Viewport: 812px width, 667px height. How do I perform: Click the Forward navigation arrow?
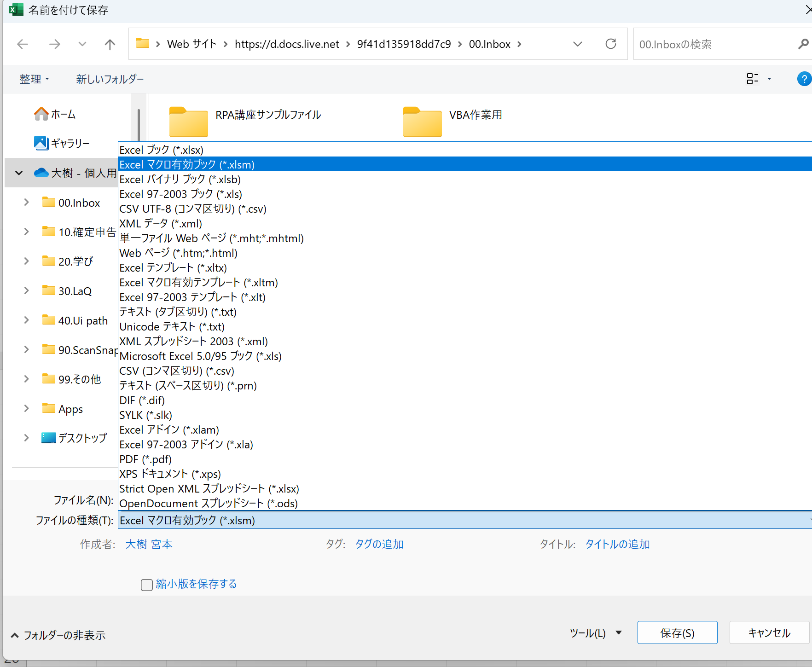[x=55, y=44]
